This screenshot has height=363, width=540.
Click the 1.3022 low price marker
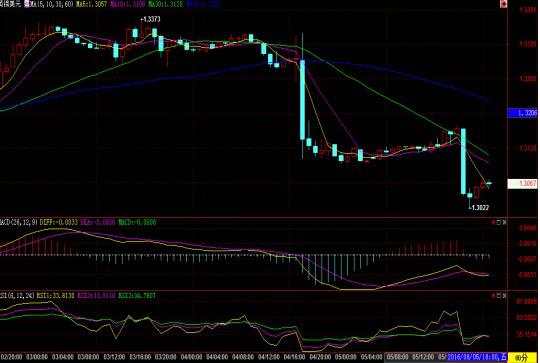pyautogui.click(x=479, y=208)
